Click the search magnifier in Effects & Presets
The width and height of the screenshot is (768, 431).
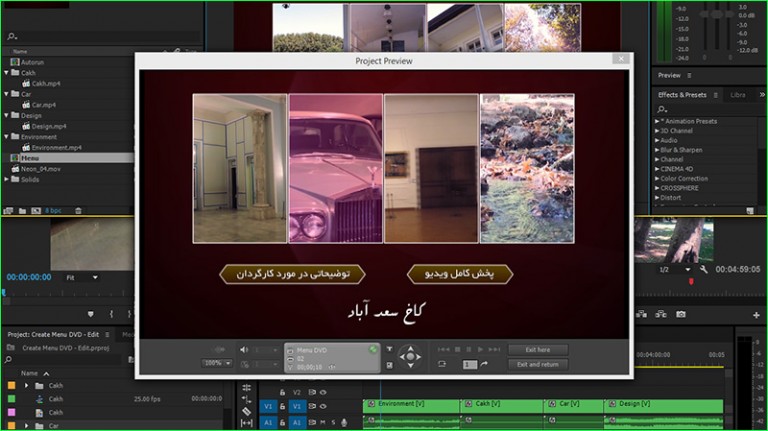pos(662,109)
